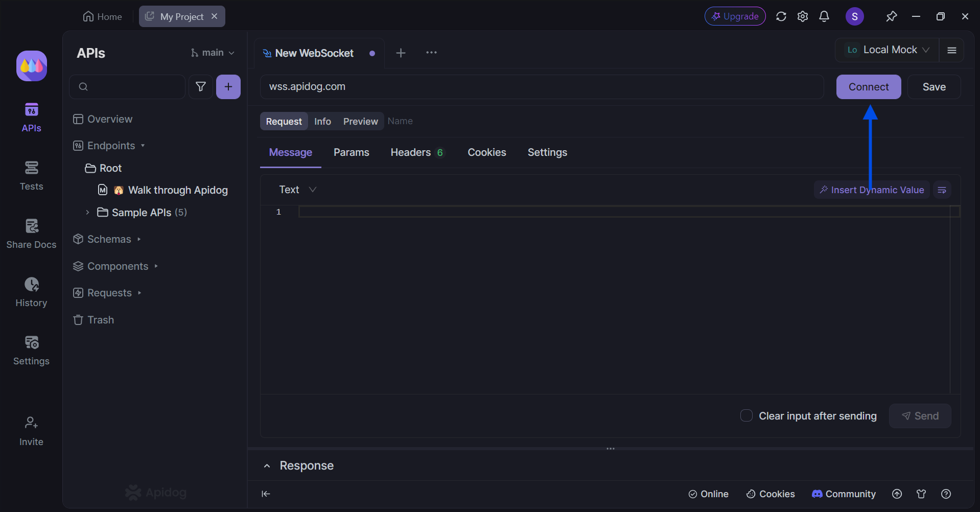
Task: Open the help question mark icon
Action: (946, 494)
